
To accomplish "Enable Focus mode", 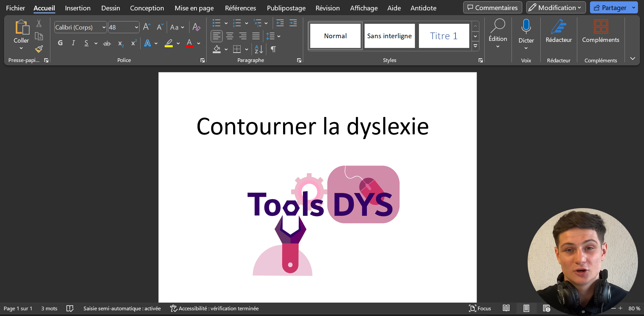I will 480,308.
